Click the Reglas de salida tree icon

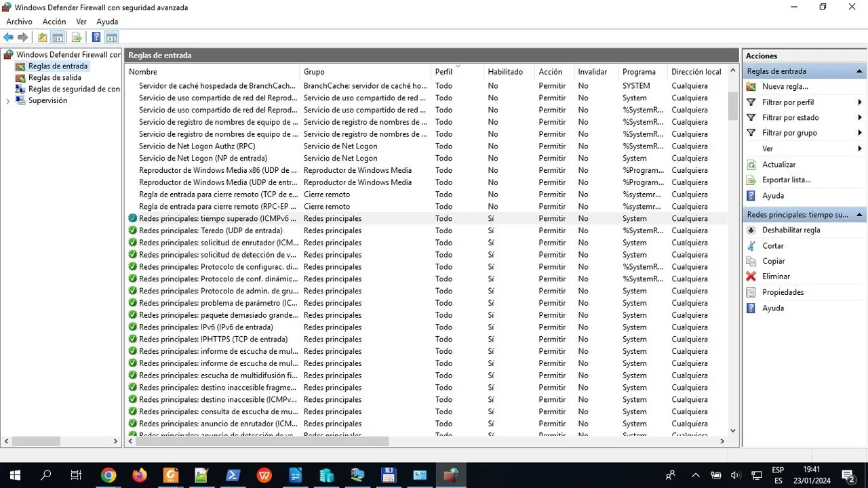click(x=20, y=78)
